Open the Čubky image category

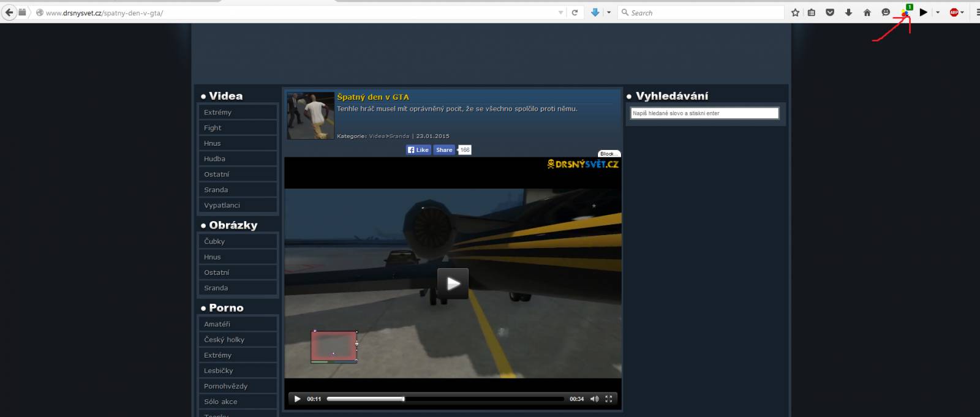(x=238, y=241)
